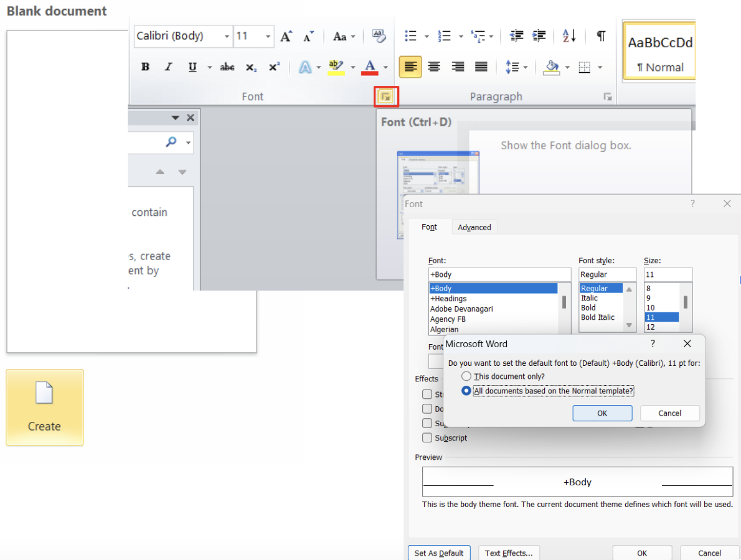The width and height of the screenshot is (741, 560).
Task: Apply italic formatting
Action: click(x=169, y=67)
